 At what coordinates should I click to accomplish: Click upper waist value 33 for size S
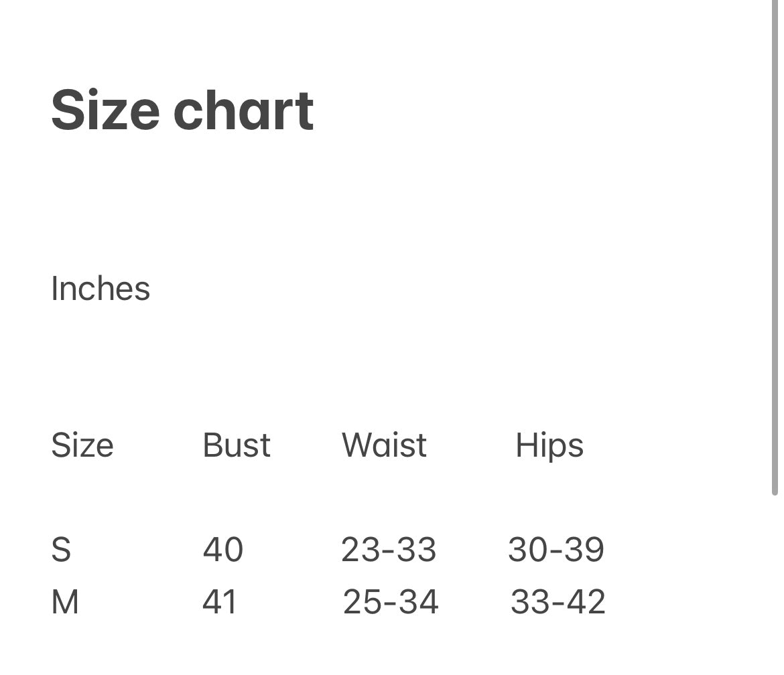[x=417, y=550]
